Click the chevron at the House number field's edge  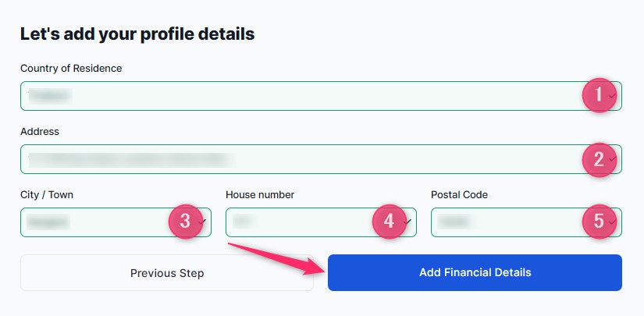point(408,222)
